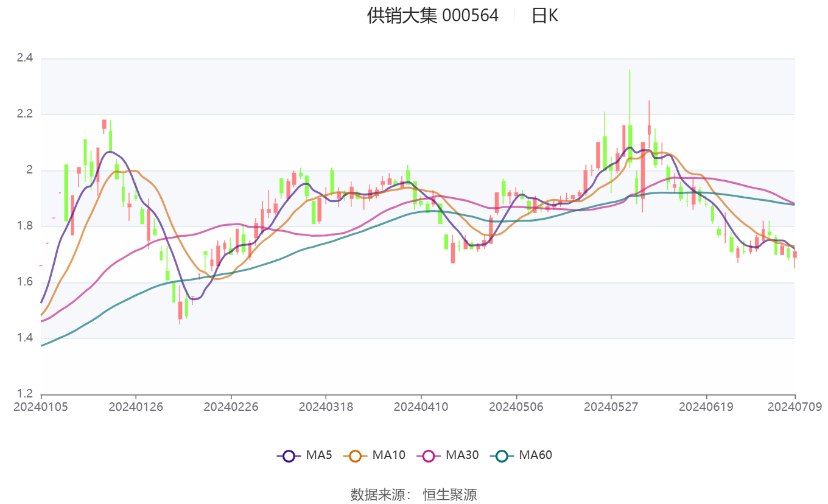
Task: Click the data source text 恒生聚源
Action: 450,494
